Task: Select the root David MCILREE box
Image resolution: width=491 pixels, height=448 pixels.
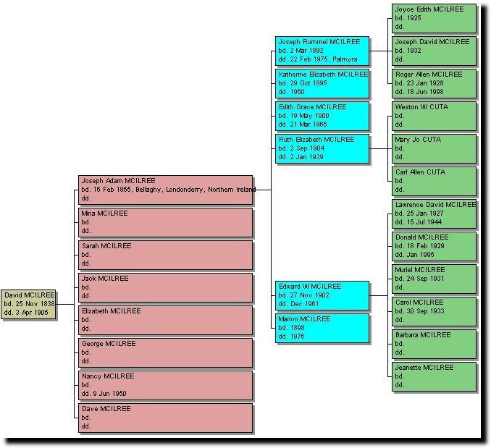Action: pyautogui.click(x=28, y=304)
